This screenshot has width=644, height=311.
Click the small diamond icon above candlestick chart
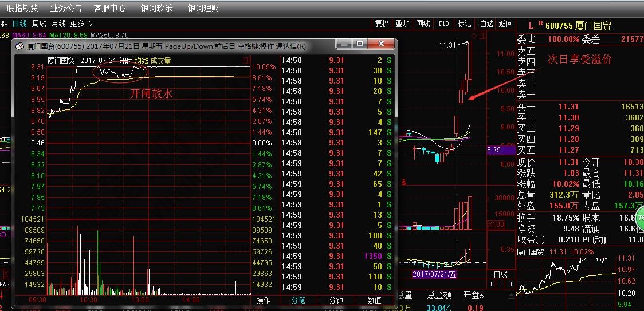point(474,36)
